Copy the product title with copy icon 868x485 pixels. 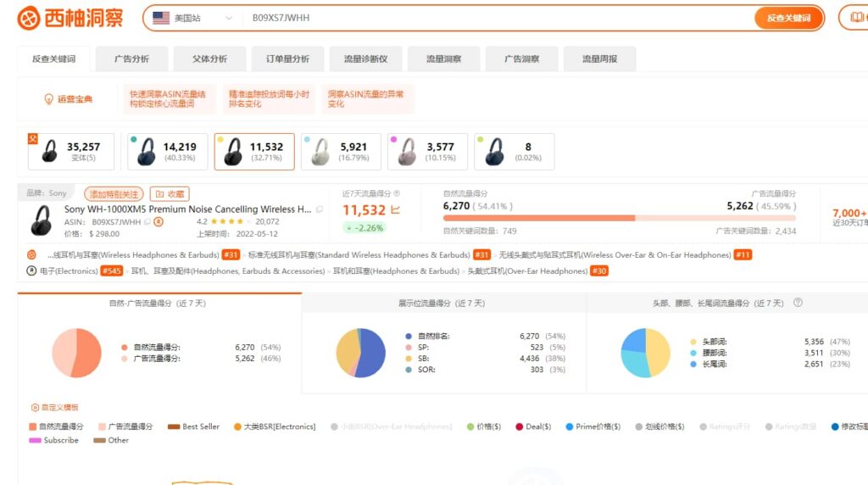click(320, 209)
